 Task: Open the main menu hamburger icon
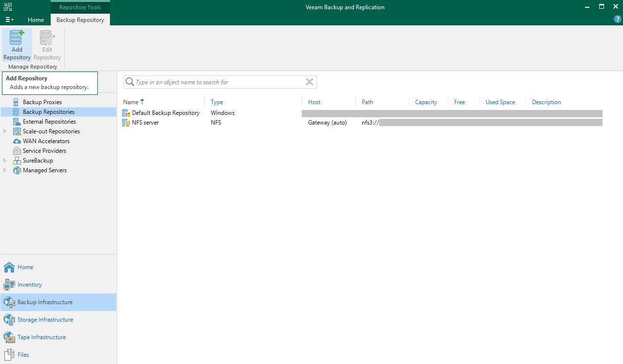(x=9, y=19)
